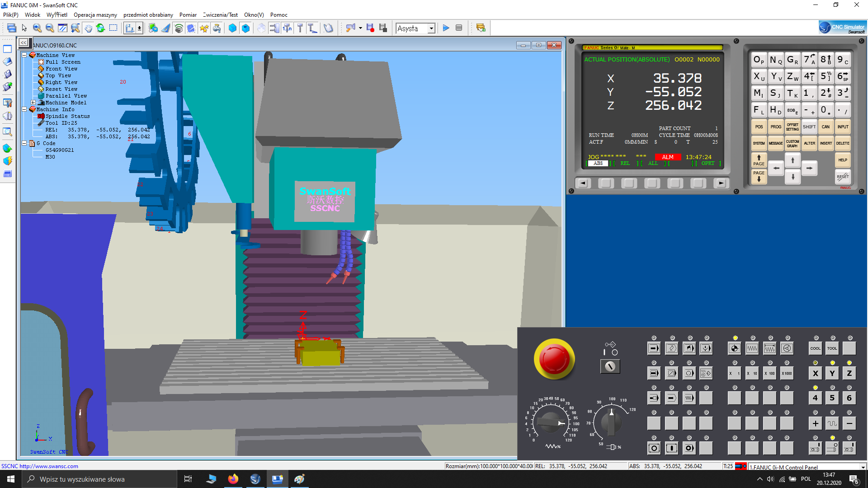Viewport: 868px width, 488px height.
Task: Click the minus jog direction button
Action: [849, 423]
